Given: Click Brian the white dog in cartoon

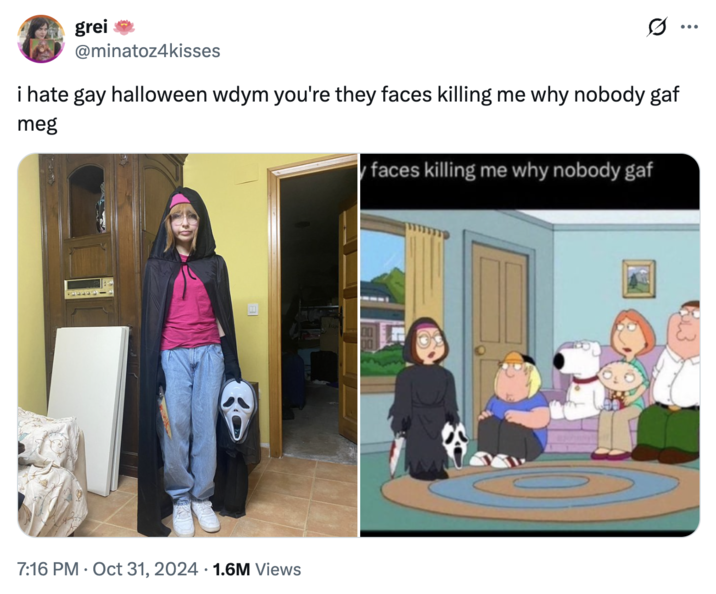Looking at the screenshot, I should coord(577,381).
